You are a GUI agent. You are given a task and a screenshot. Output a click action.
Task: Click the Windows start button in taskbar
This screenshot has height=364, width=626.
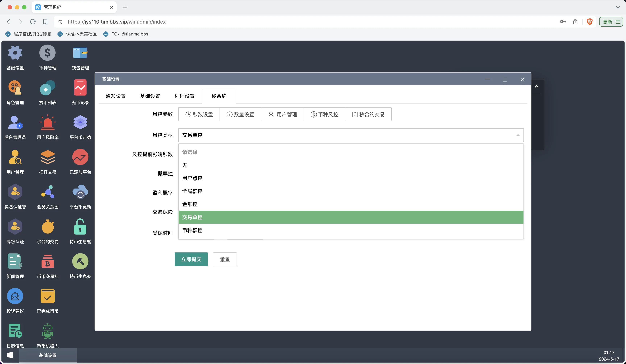click(10, 355)
